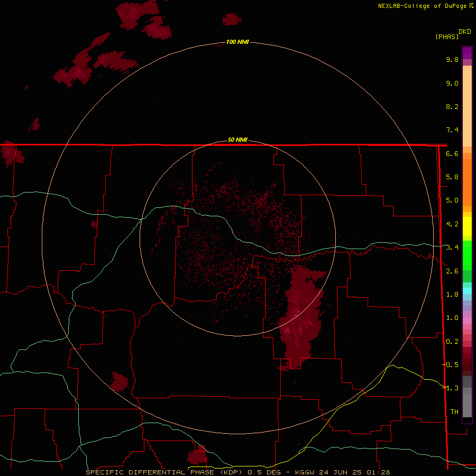
Task: Click the 9.8 legend value
Action: pos(452,59)
